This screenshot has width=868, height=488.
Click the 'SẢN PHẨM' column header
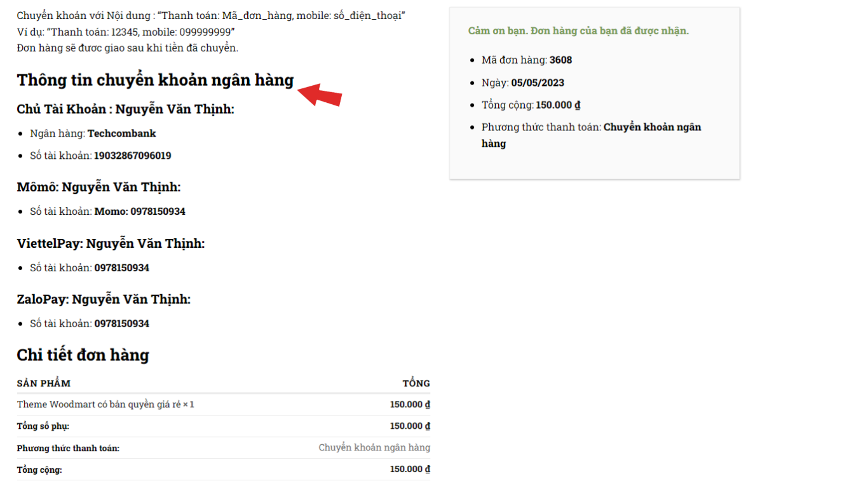click(43, 383)
